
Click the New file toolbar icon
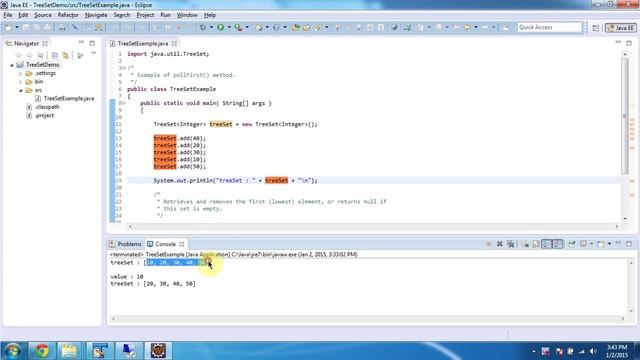tap(8, 27)
